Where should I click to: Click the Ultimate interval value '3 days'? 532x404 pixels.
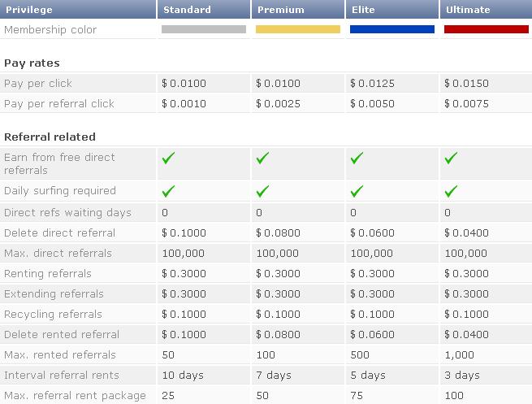(x=462, y=376)
